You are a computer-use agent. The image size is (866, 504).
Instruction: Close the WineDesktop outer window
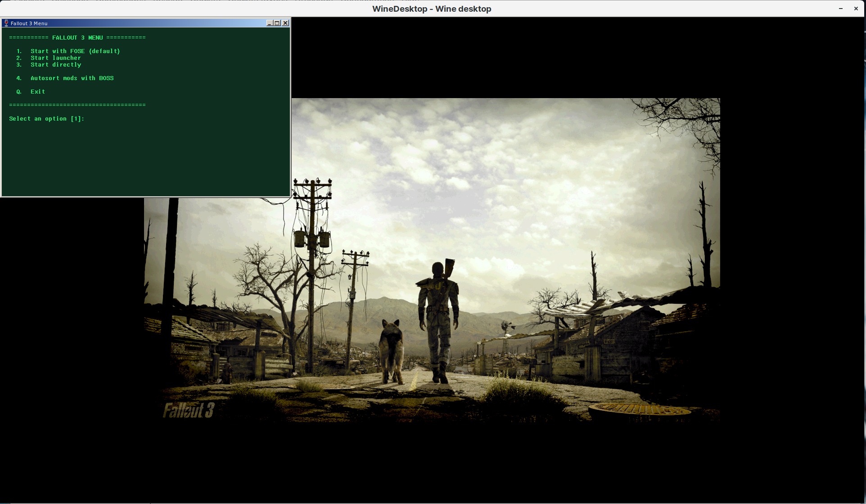(x=856, y=9)
